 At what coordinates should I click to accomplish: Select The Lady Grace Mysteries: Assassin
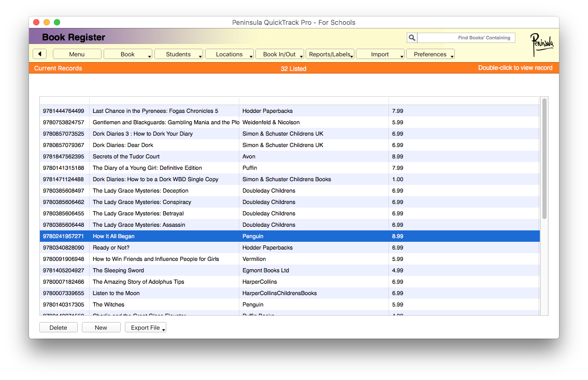pyautogui.click(x=290, y=225)
